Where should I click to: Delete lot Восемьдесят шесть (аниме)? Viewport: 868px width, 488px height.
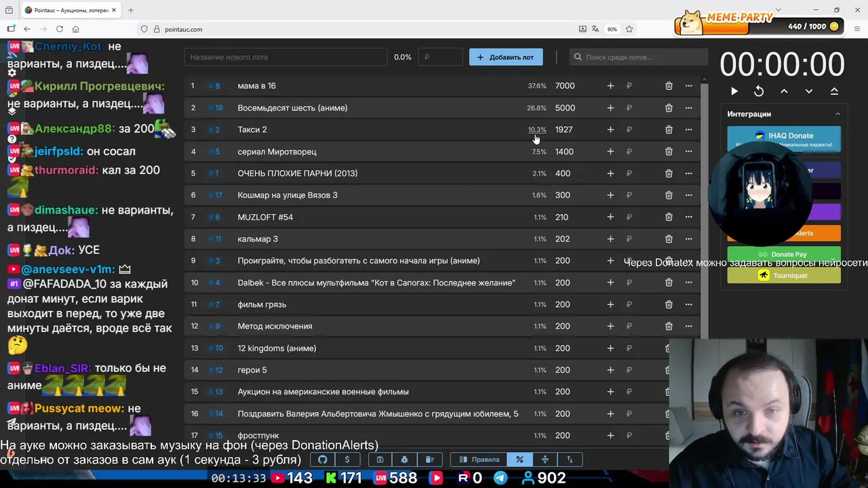(669, 108)
